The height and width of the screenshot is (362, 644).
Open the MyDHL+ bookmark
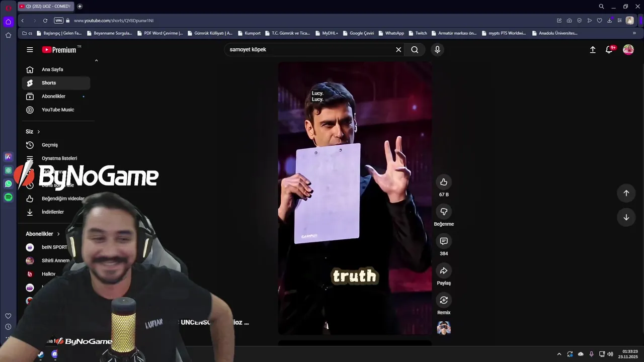[327, 33]
